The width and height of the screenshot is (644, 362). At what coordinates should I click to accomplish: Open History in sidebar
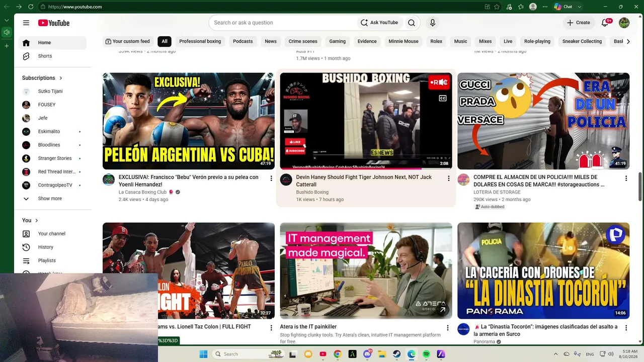(x=52, y=247)
